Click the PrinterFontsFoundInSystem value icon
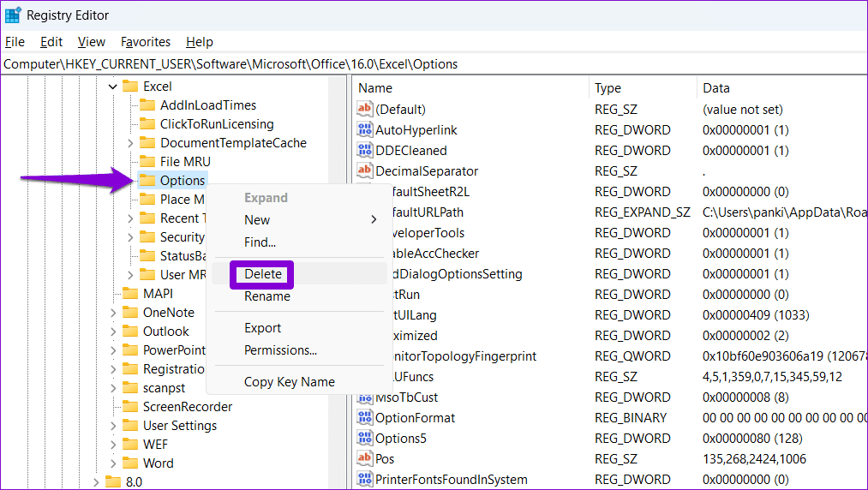868x490 pixels. pyautogui.click(x=364, y=479)
